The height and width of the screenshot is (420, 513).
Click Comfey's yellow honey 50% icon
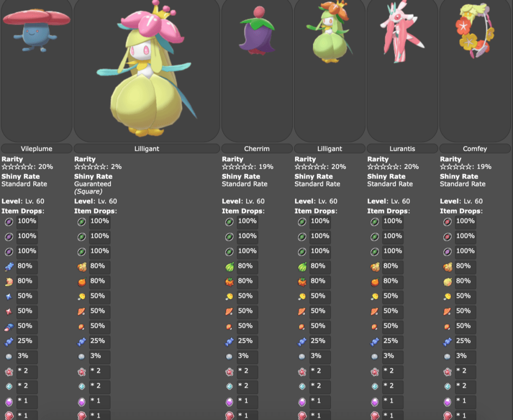447,297
